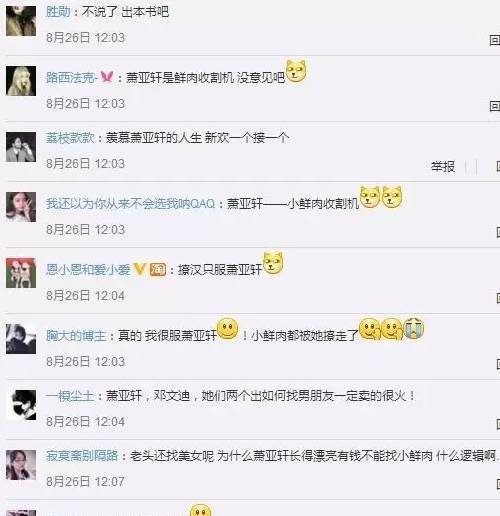Open 我还以为你从来不会选我呐QAQ profile link
The image size is (500, 516).
point(130,203)
